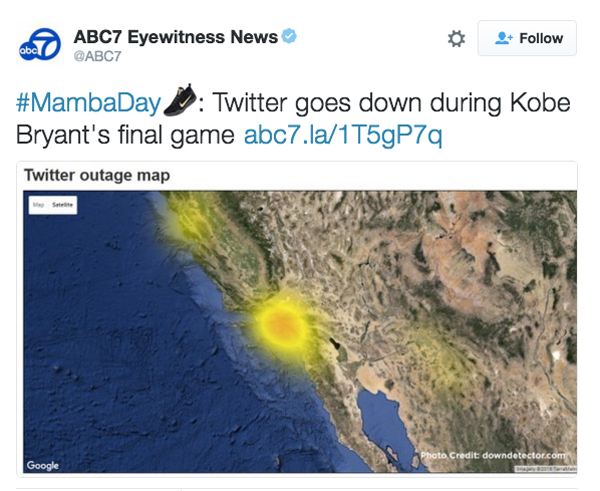Click the black sneaker emoji icon
This screenshot has width=600, height=491.
click(180, 100)
